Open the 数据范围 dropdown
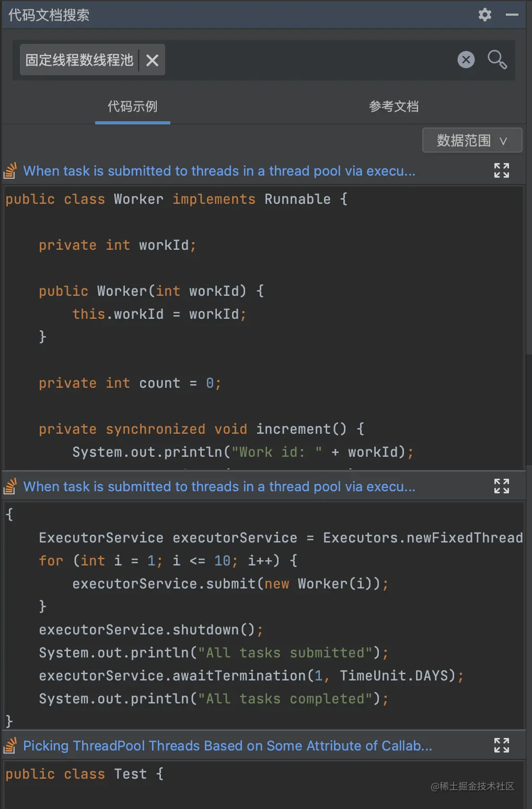This screenshot has width=532, height=809. pos(472,140)
